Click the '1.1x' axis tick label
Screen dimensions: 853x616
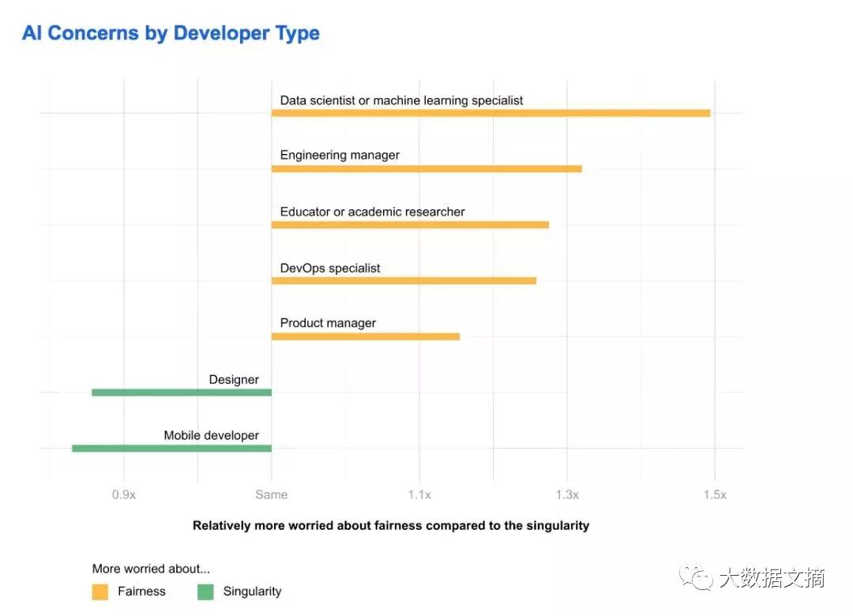click(x=419, y=494)
